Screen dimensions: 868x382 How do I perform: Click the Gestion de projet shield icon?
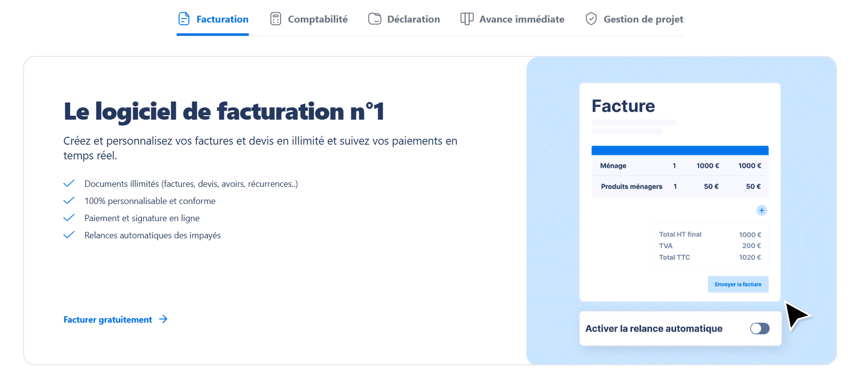[x=591, y=19]
